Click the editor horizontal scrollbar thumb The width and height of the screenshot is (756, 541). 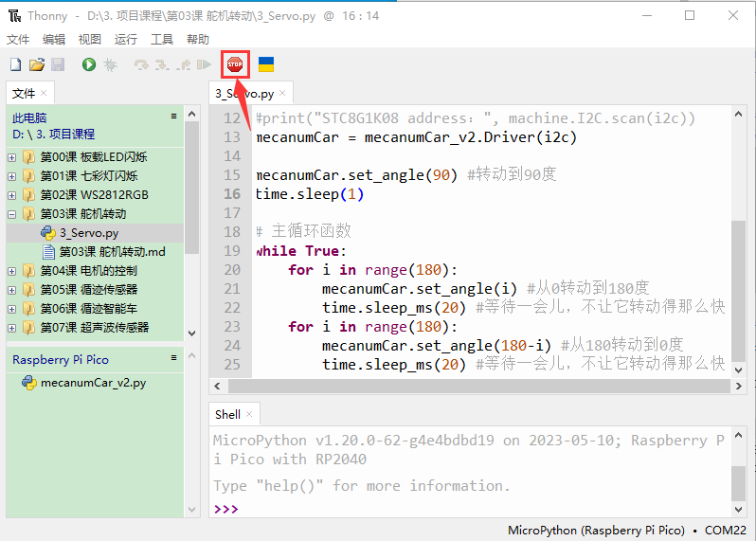479,386
